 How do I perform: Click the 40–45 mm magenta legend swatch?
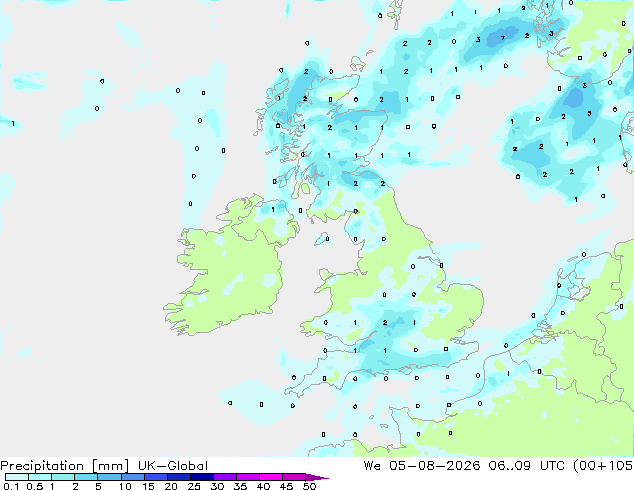pos(271,477)
